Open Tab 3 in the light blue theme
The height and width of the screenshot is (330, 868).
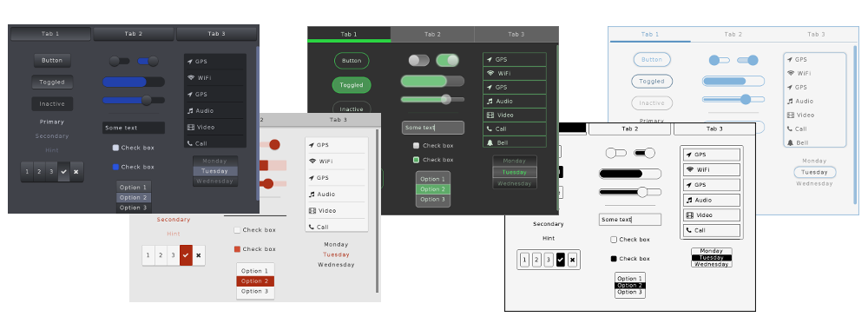tap(816, 35)
